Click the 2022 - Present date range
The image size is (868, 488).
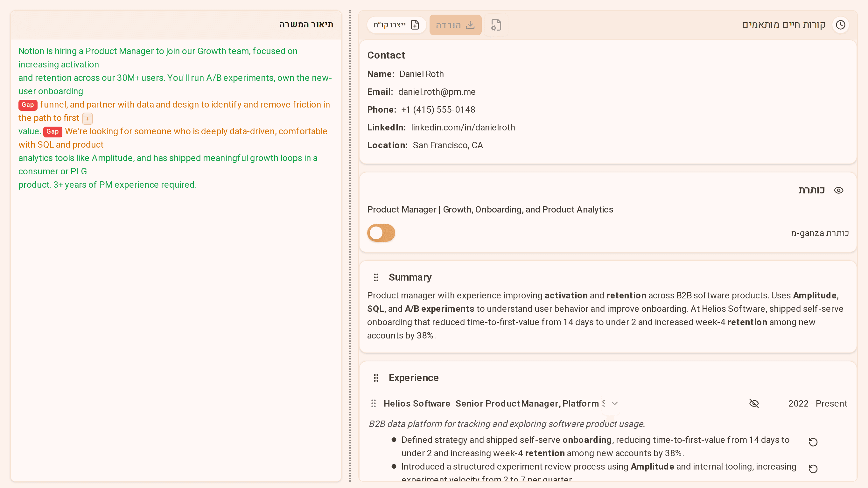[817, 403]
